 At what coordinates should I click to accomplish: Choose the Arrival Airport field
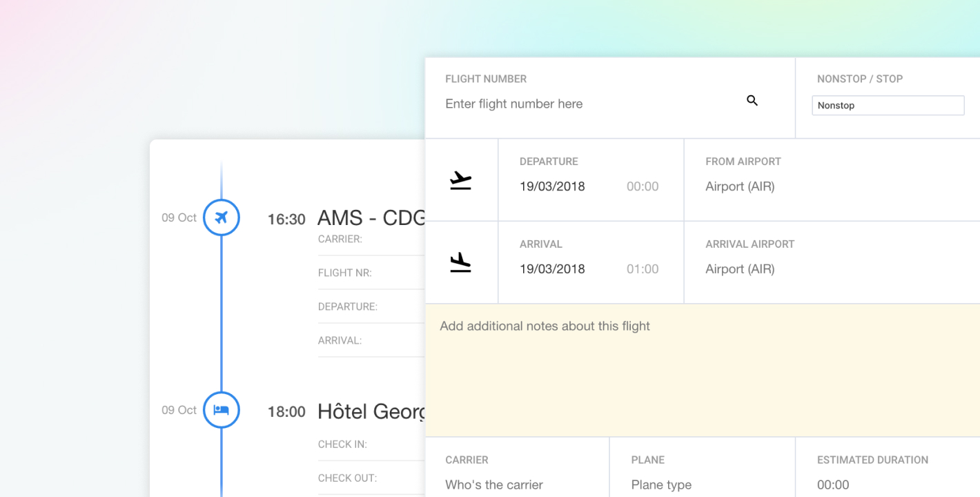[740, 269]
